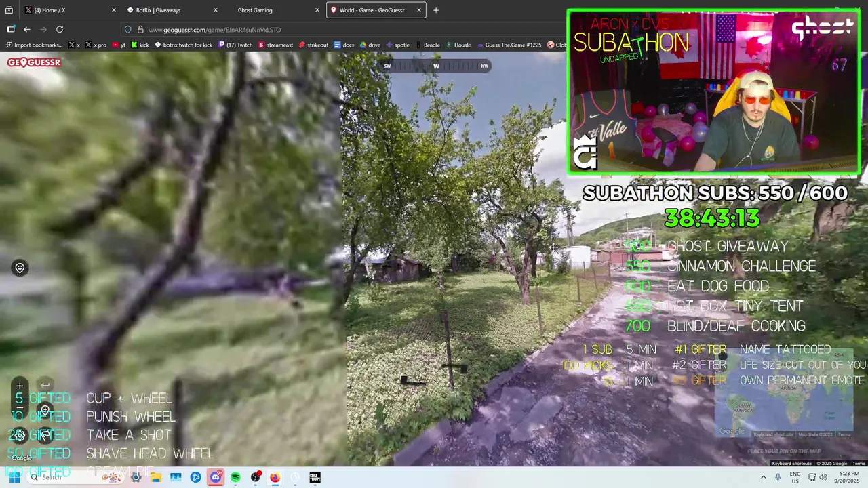Image resolution: width=868 pixels, height=488 pixels.
Task: Switch to the BotRix | Giveaways tab
Action: (x=172, y=10)
